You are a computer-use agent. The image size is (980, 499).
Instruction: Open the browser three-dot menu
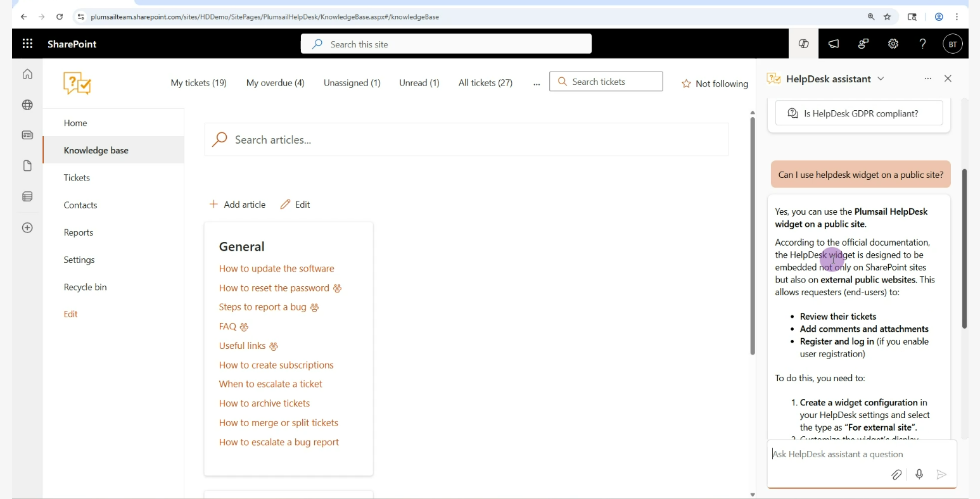[x=957, y=17]
